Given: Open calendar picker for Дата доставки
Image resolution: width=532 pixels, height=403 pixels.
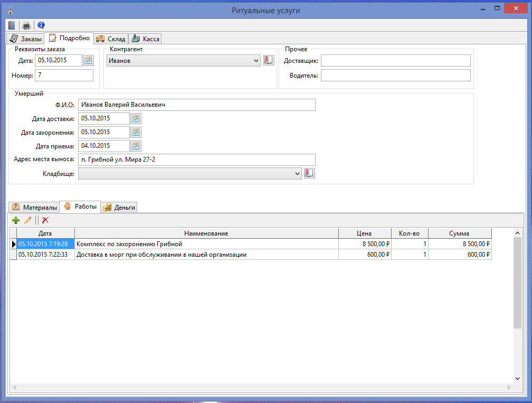Looking at the screenshot, I should tap(136, 118).
